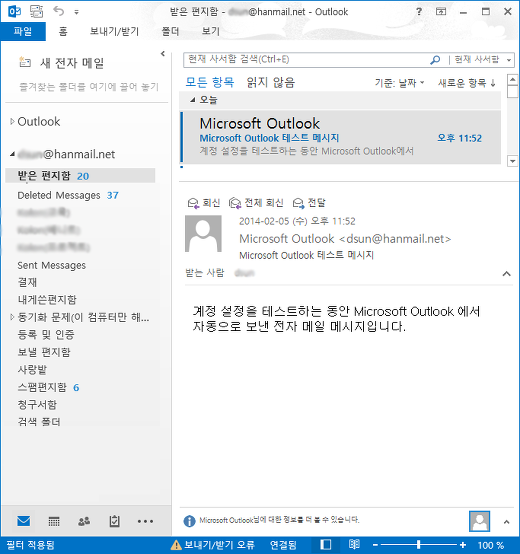
Task: Click the Ribbon Display Options icon
Action: pyautogui.click(x=441, y=12)
